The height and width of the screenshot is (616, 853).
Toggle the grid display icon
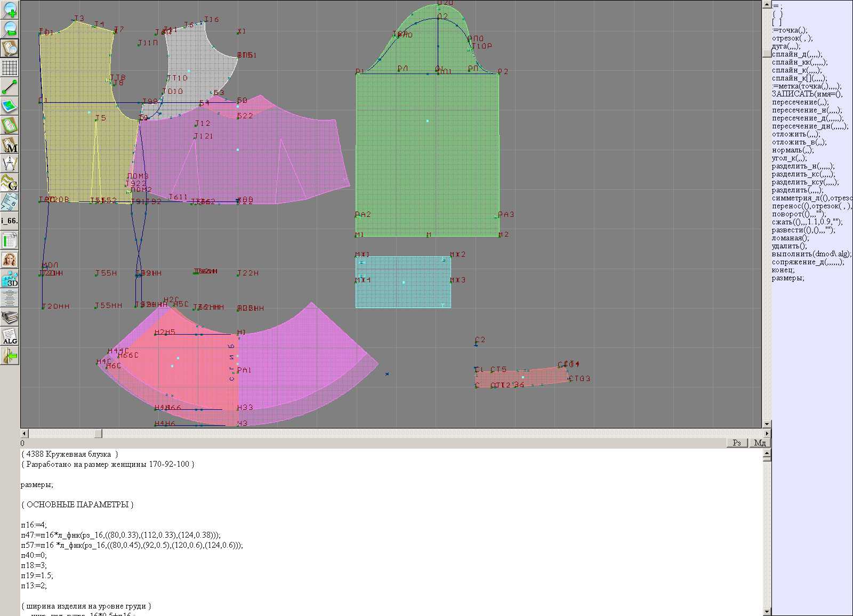(x=10, y=68)
